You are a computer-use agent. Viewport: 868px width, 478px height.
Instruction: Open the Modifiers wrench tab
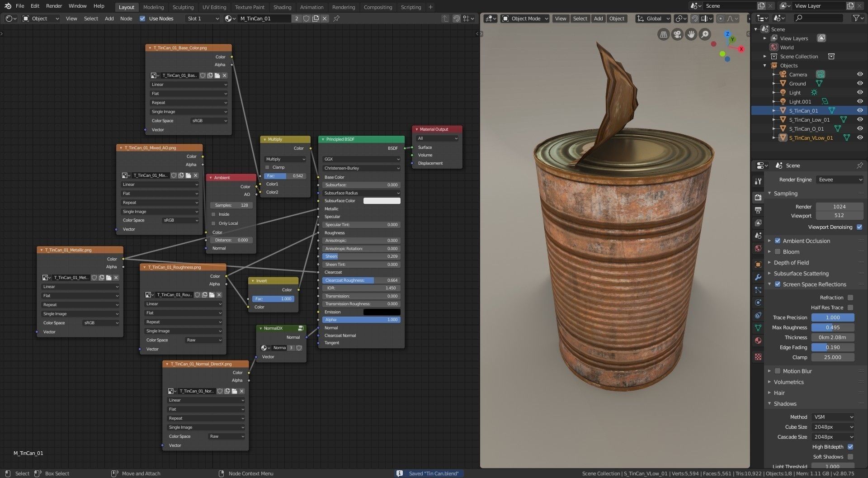point(758,277)
